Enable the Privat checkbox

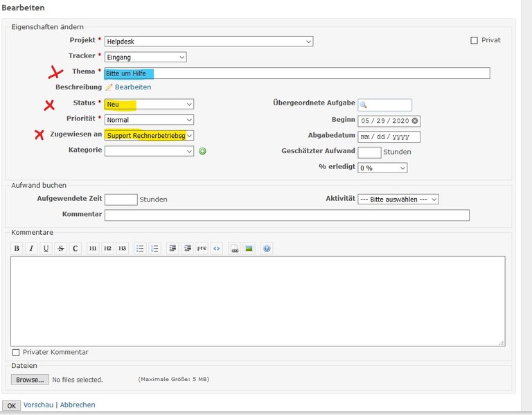(x=475, y=41)
